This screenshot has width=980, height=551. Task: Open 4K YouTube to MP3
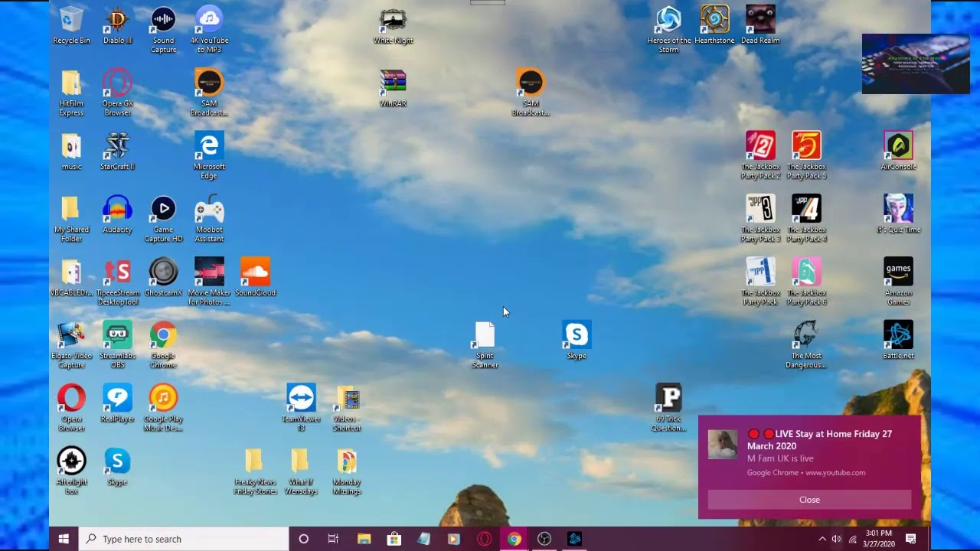click(209, 31)
